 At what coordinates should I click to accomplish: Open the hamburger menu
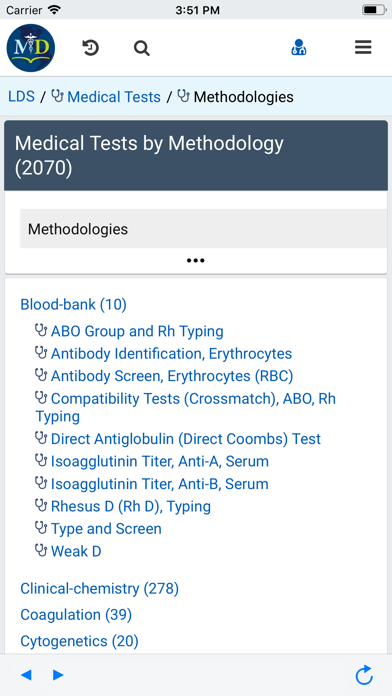[x=363, y=47]
